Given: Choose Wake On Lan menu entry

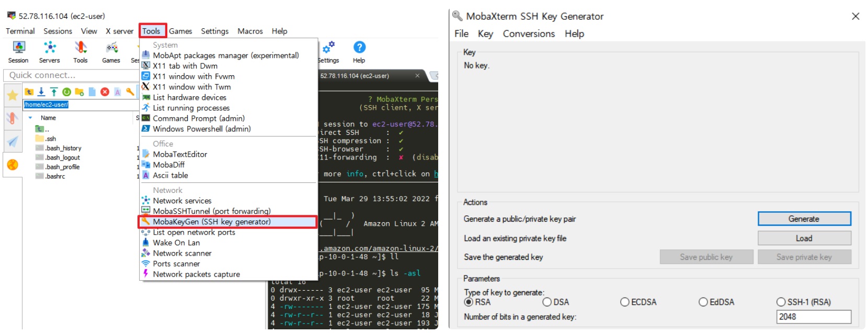Looking at the screenshot, I should tap(228, 243).
